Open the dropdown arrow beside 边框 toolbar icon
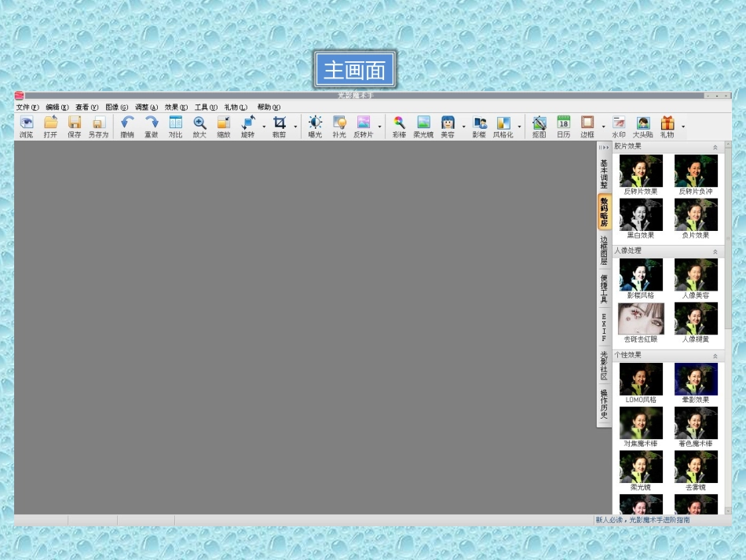 click(603, 126)
